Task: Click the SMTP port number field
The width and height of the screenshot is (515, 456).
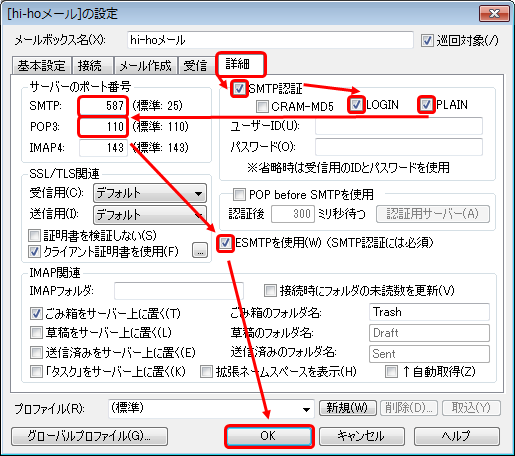Action: 103,106
